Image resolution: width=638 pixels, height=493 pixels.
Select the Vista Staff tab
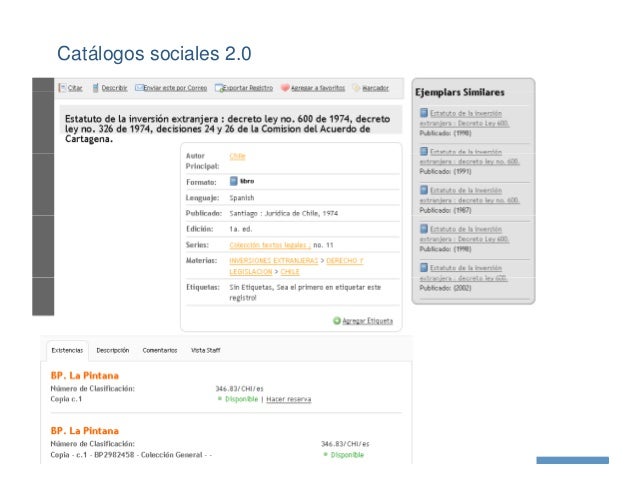[206, 350]
